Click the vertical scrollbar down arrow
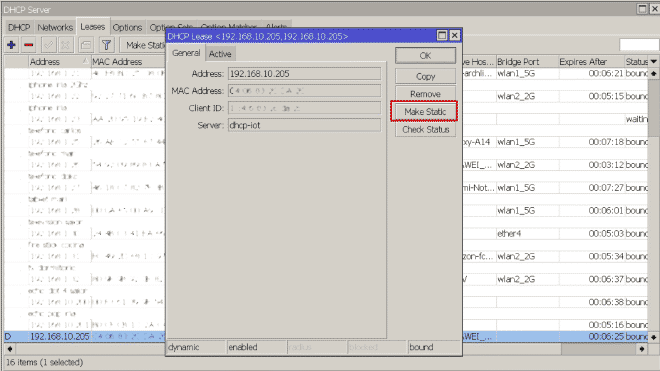The height and width of the screenshot is (371, 660). pyautogui.click(x=654, y=337)
